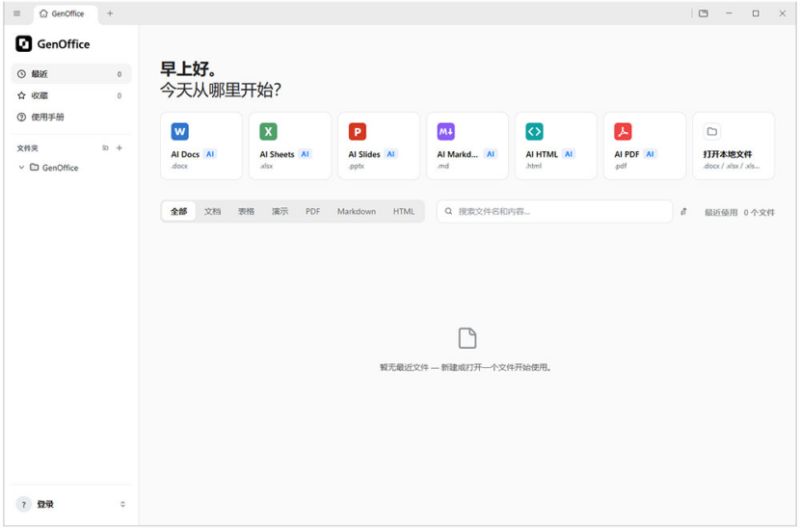Click the AI badge on AI Slides card

[391, 154]
